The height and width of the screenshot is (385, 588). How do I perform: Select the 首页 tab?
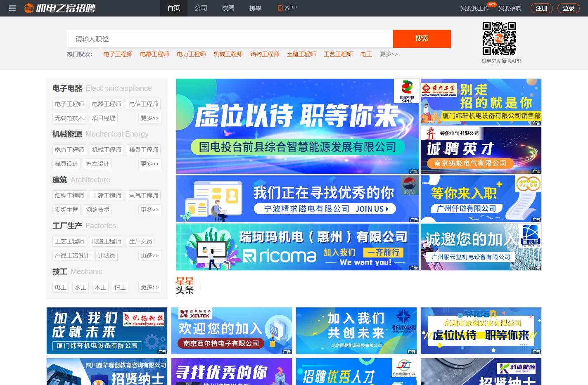click(174, 8)
